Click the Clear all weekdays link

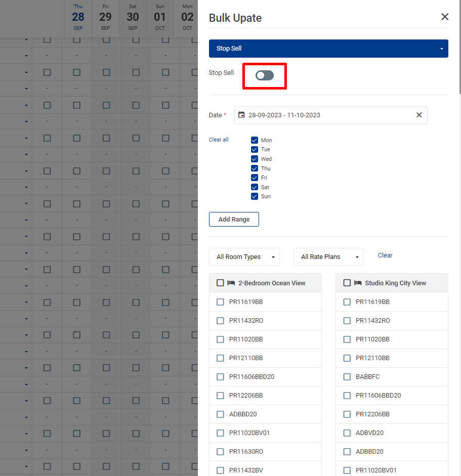point(219,140)
